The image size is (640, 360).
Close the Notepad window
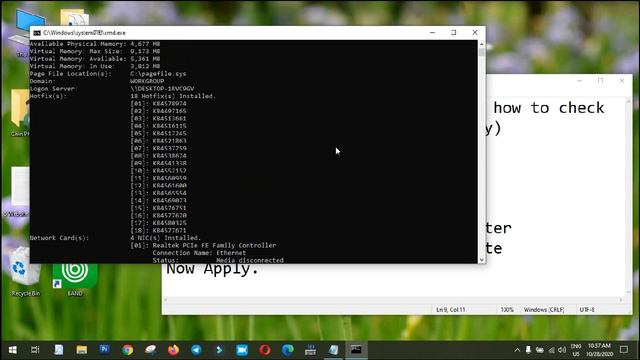(622, 81)
